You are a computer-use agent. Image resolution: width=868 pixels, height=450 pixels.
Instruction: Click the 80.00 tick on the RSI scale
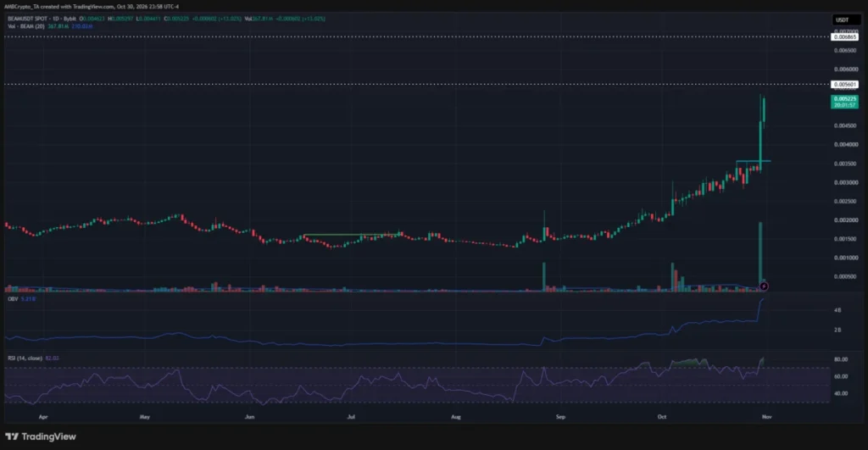point(841,359)
